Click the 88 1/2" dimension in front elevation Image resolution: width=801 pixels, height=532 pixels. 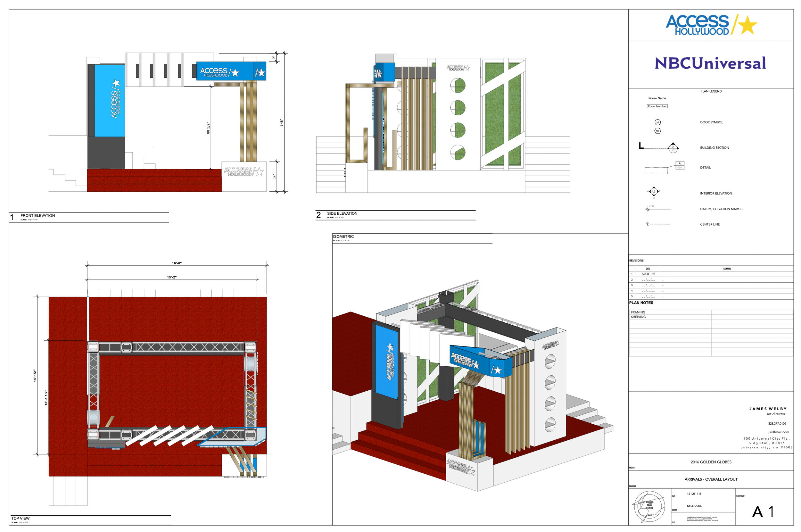[x=208, y=128]
